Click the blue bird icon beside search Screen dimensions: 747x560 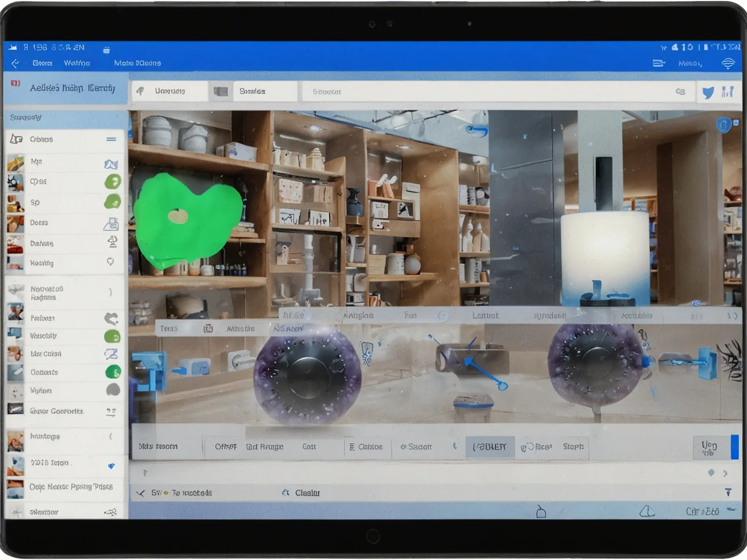tap(708, 92)
